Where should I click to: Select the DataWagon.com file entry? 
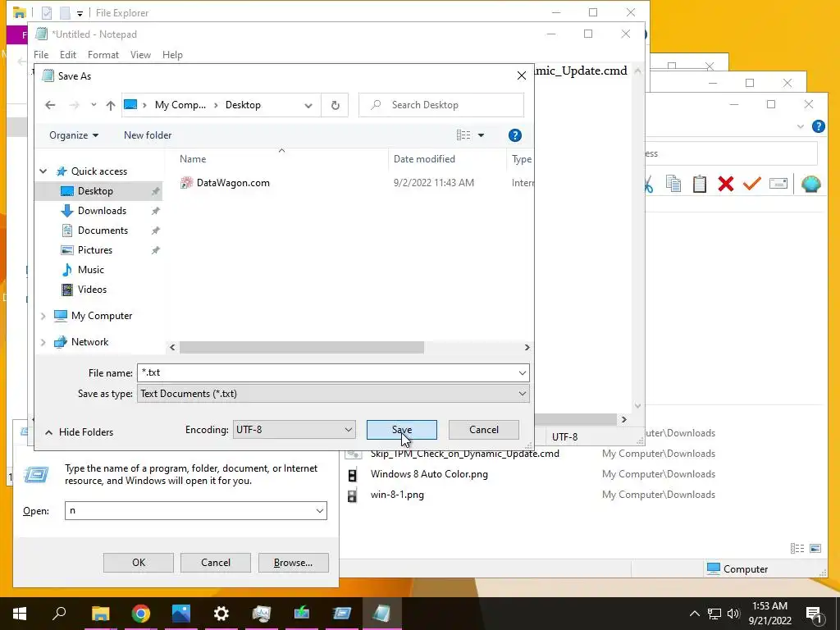pyautogui.click(x=232, y=183)
